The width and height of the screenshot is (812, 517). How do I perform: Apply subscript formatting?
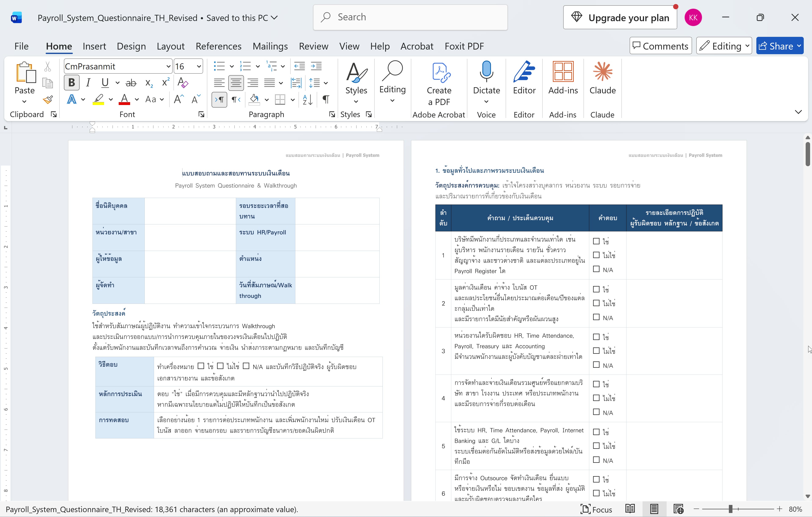click(149, 83)
